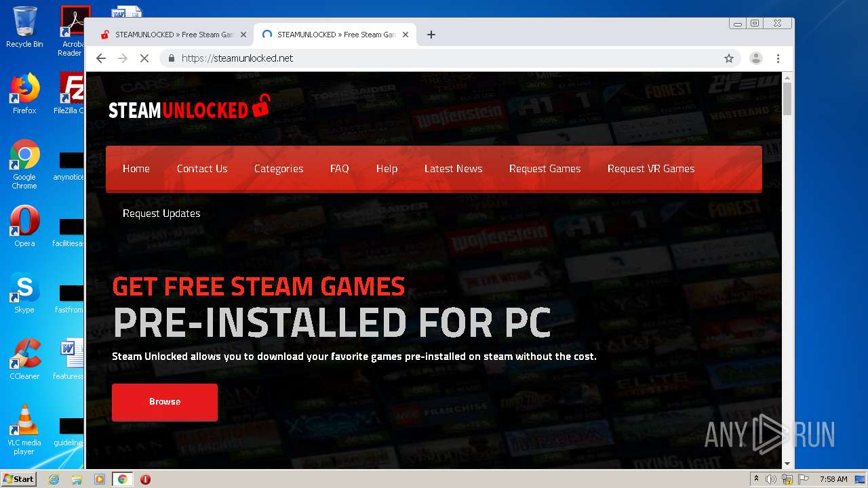The width and height of the screenshot is (868, 488).
Task: Open volume speaker tray icon
Action: pyautogui.click(x=771, y=479)
